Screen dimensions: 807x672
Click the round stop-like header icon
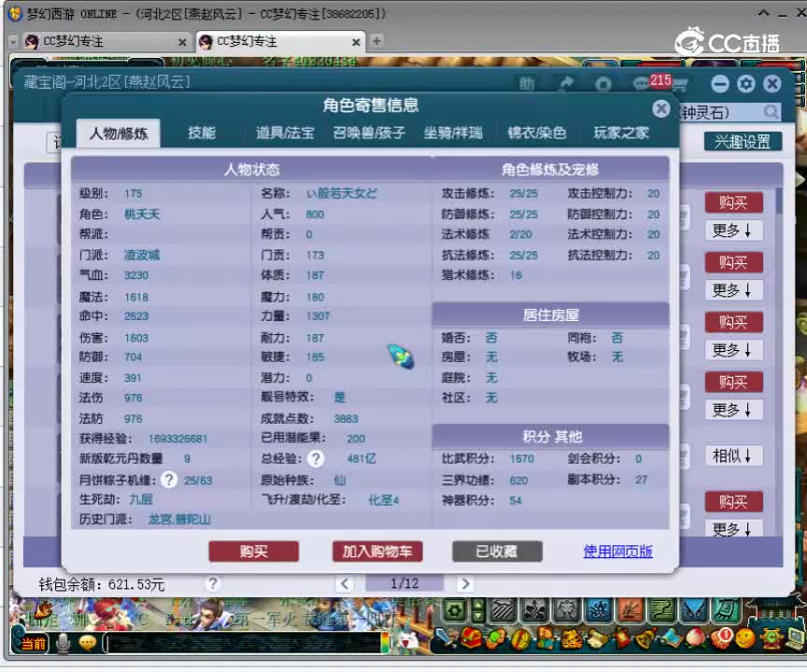click(x=602, y=84)
